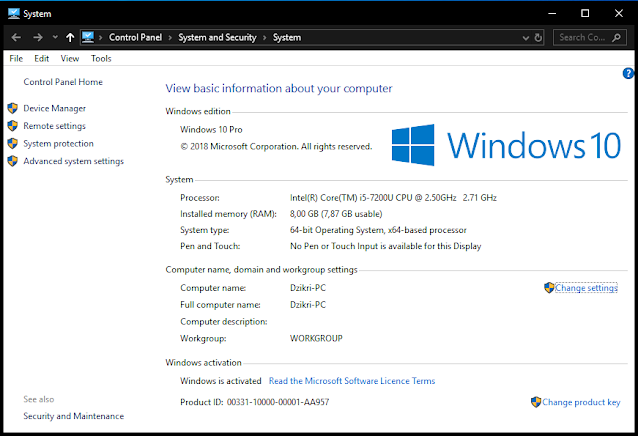Click shield icon next to Change settings
The image size is (638, 436).
point(549,288)
